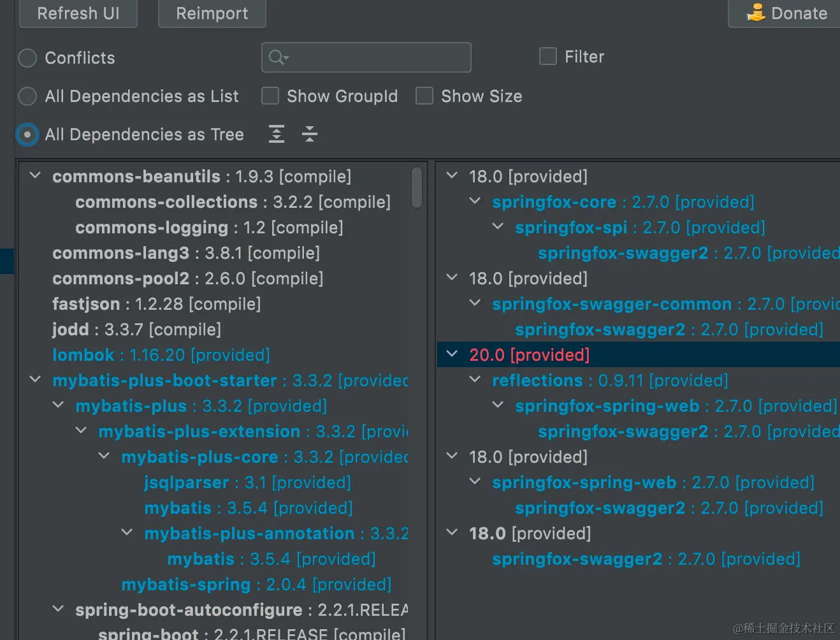Select jsqlparser : 3.1 row
The height and width of the screenshot is (640, 840).
coord(247,483)
